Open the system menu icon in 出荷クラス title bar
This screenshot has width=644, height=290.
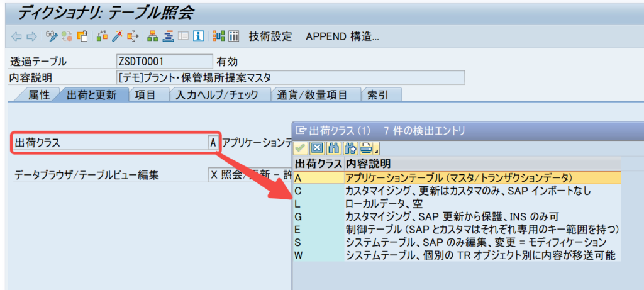pyautogui.click(x=301, y=131)
